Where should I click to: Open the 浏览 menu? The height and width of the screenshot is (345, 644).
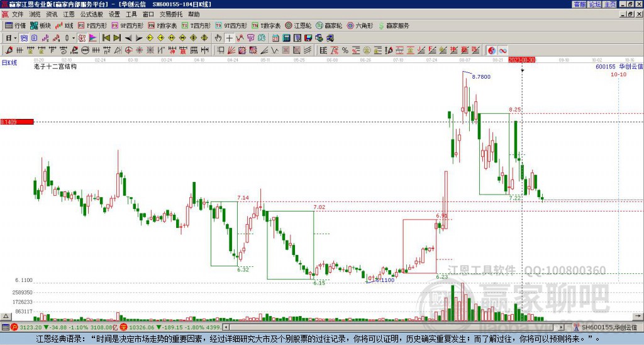(35, 14)
